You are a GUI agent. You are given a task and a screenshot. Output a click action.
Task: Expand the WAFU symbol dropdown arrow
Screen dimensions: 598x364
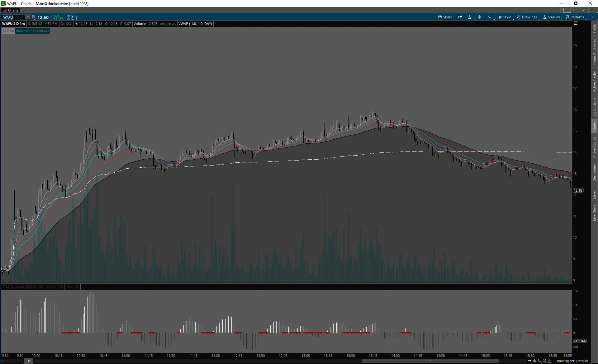coord(28,17)
